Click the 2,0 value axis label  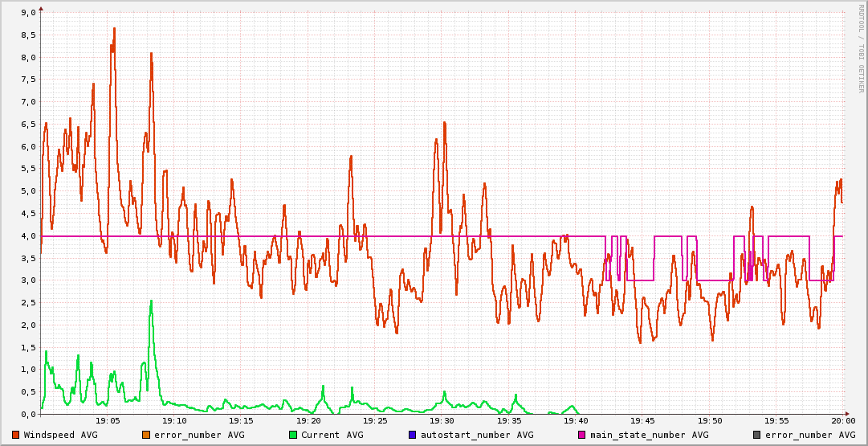(x=28, y=325)
